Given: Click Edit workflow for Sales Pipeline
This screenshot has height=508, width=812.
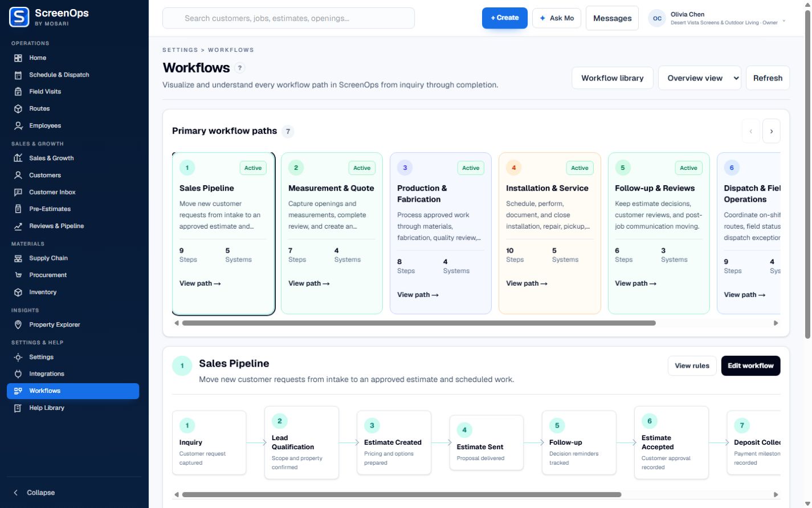Looking at the screenshot, I should [750, 366].
